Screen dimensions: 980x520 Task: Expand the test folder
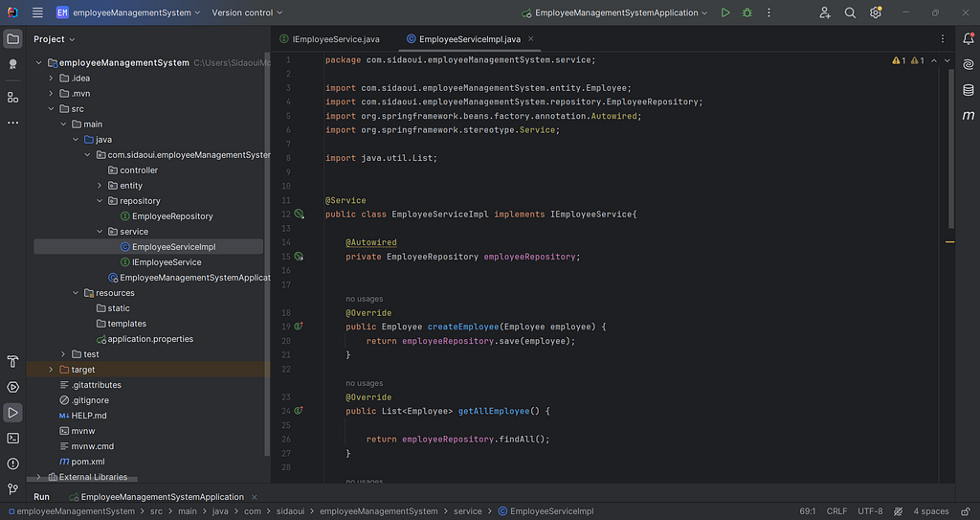(63, 354)
